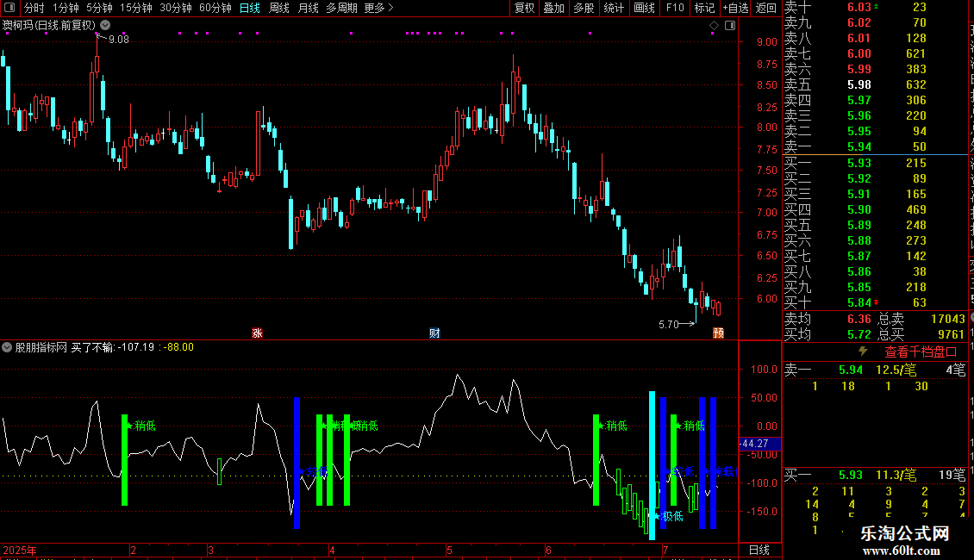Jump to month 4 on time axis
Viewport: 974px width, 560px height.
[x=333, y=550]
